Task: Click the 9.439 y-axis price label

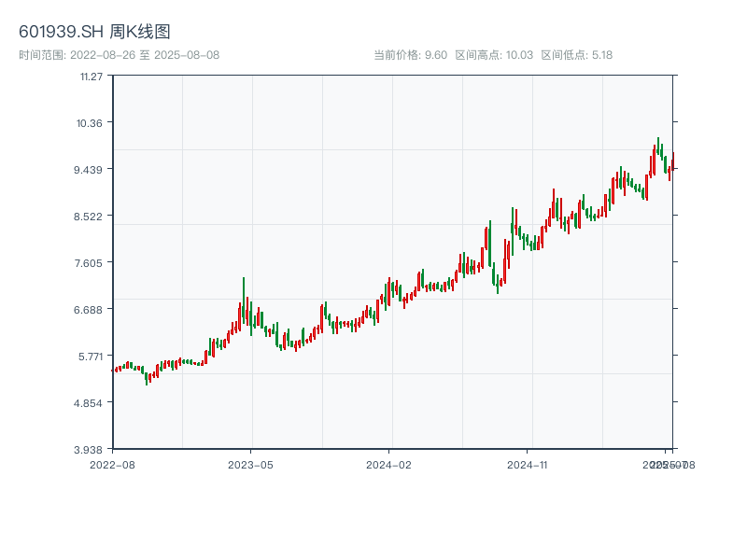Action: coord(91,170)
